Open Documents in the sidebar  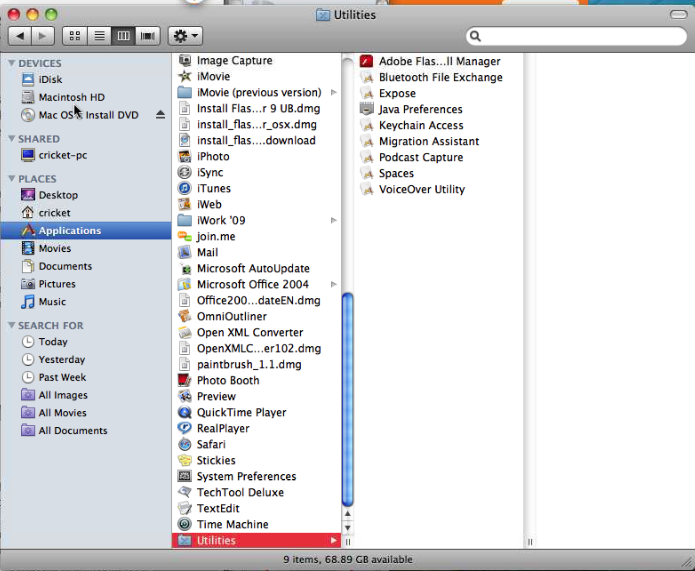pos(86,266)
